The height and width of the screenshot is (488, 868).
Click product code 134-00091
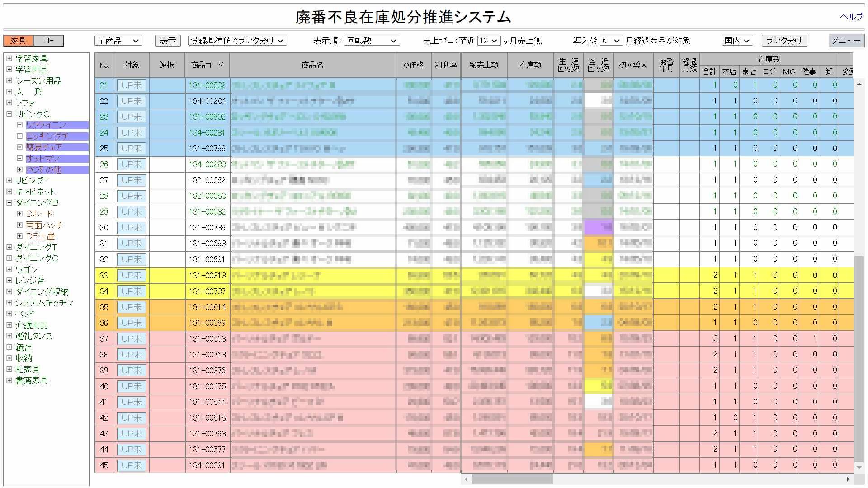coord(207,465)
